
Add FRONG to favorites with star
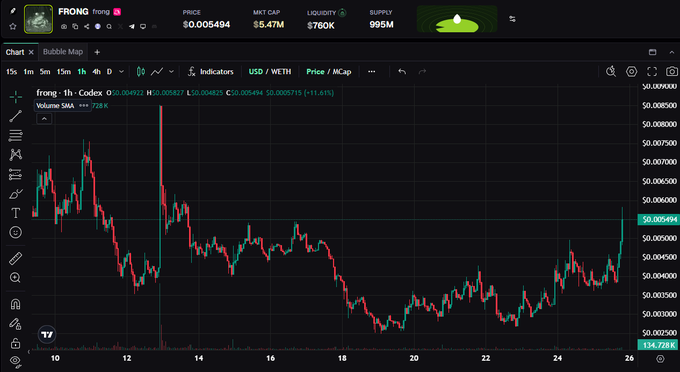coord(13,26)
